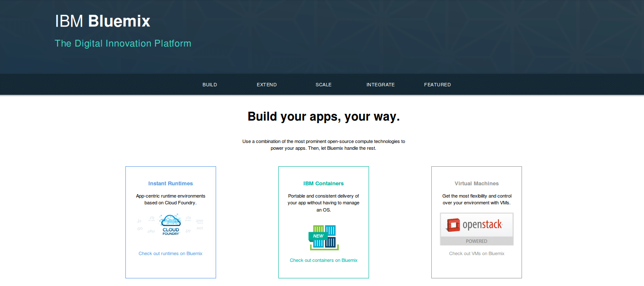The width and height of the screenshot is (644, 286).
Task: Click the IBM Bluemix header title
Action: [103, 21]
